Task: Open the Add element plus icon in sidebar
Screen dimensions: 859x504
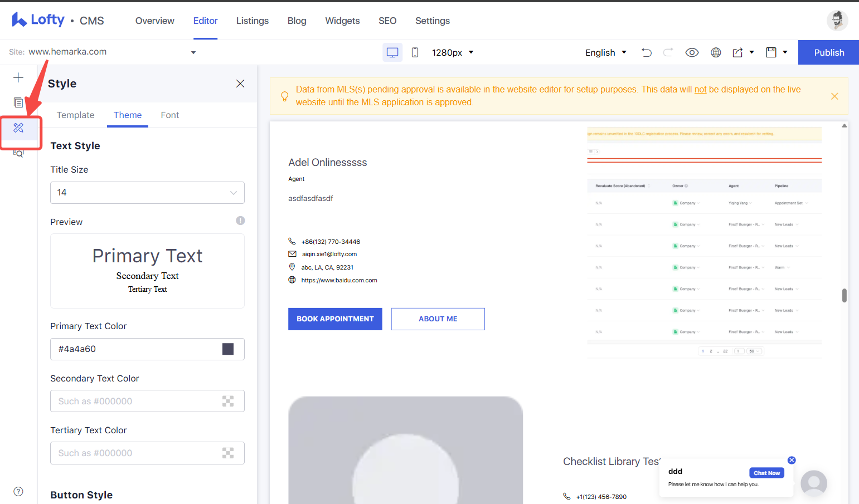Action: [x=18, y=77]
